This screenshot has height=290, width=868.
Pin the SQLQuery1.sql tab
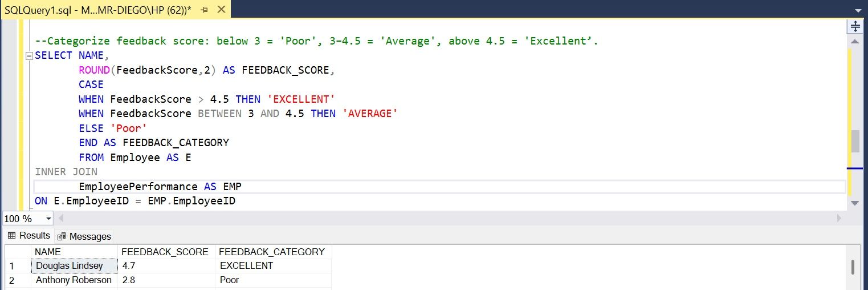pos(205,10)
